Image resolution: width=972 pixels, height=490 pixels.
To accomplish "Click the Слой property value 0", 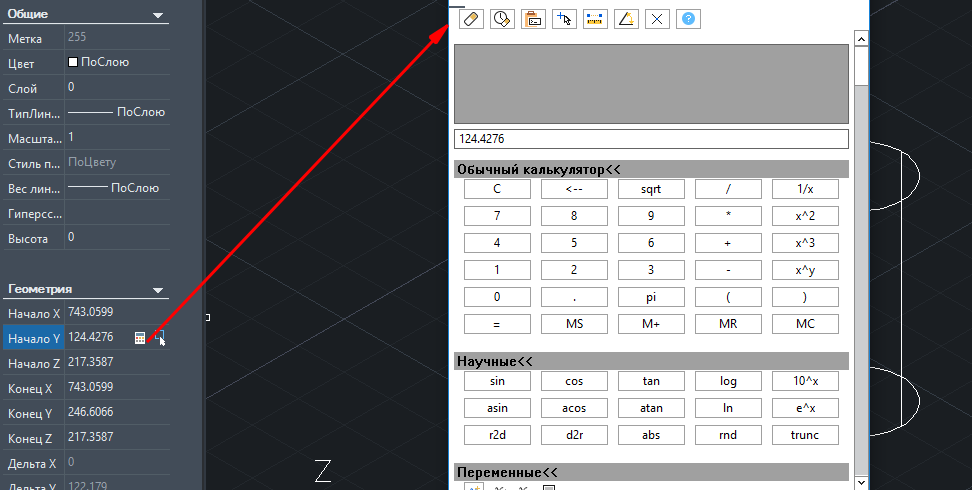I will (71, 87).
